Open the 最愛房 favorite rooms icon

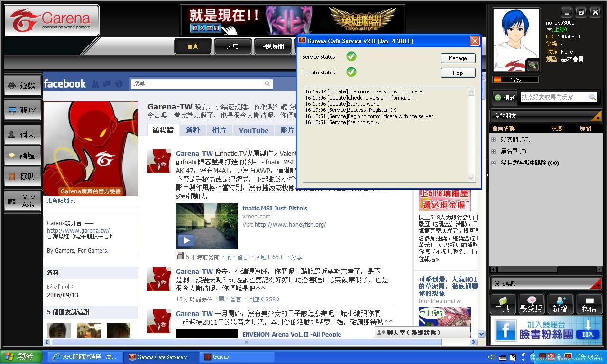(532, 304)
